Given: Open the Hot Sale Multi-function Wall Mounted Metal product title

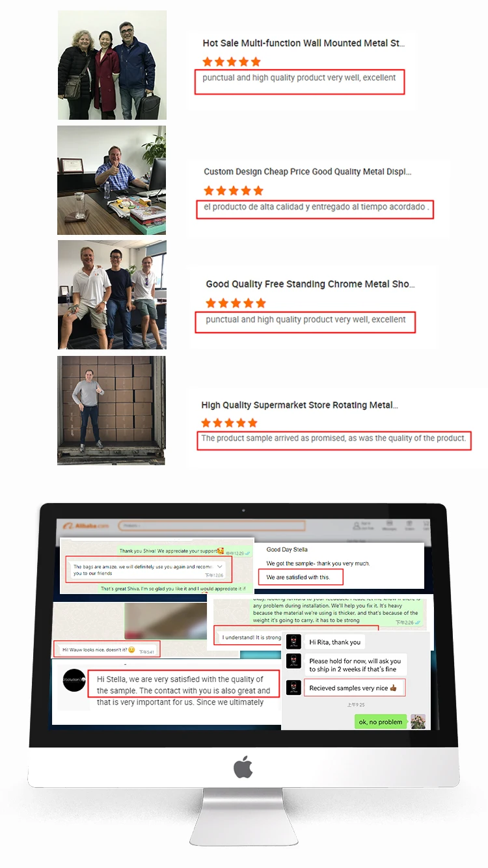Looking at the screenshot, I should 304,43.
